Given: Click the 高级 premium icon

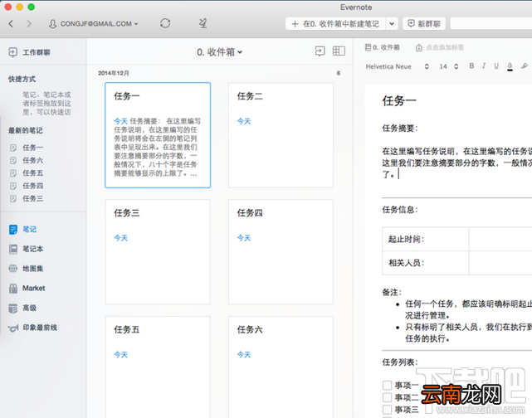Looking at the screenshot, I should pos(13,309).
